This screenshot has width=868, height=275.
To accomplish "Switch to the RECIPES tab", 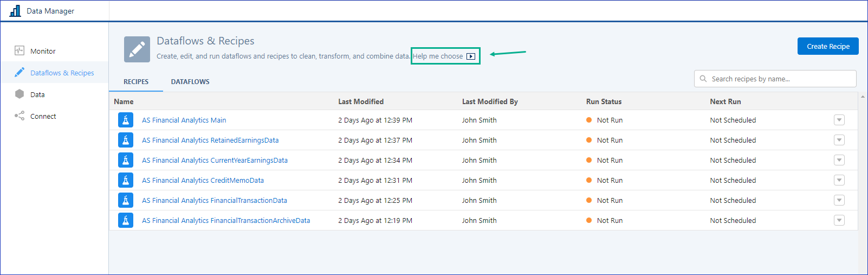I will [x=136, y=82].
